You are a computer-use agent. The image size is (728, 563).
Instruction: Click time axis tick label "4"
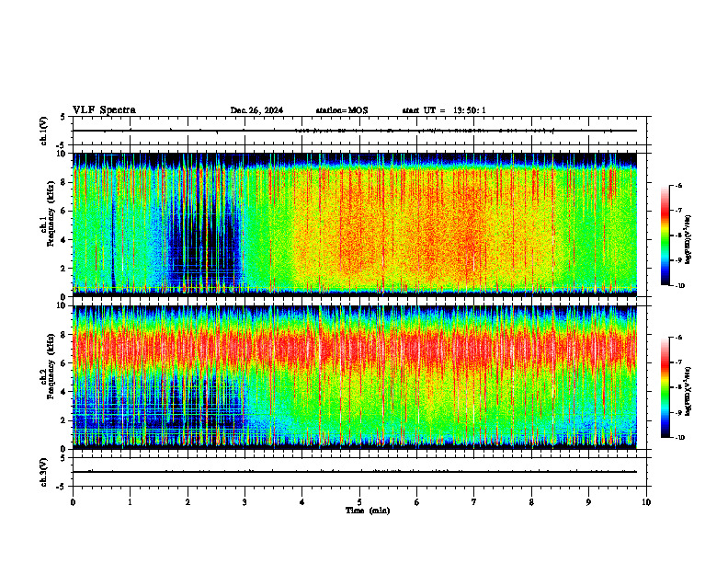pyautogui.click(x=302, y=502)
